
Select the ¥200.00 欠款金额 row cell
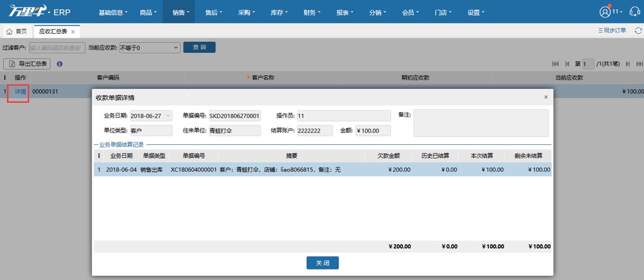coord(388,170)
